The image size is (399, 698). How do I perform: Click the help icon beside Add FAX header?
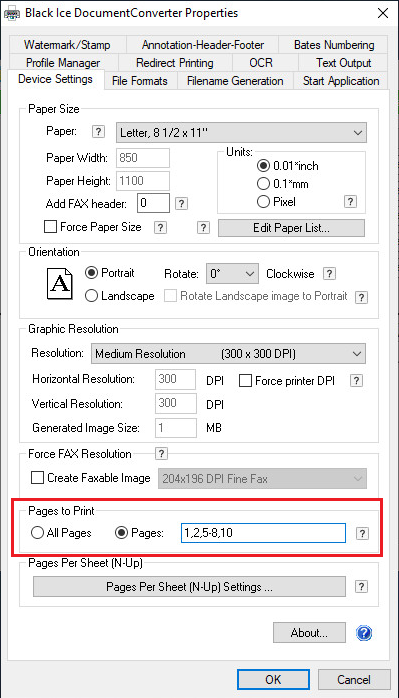[181, 204]
